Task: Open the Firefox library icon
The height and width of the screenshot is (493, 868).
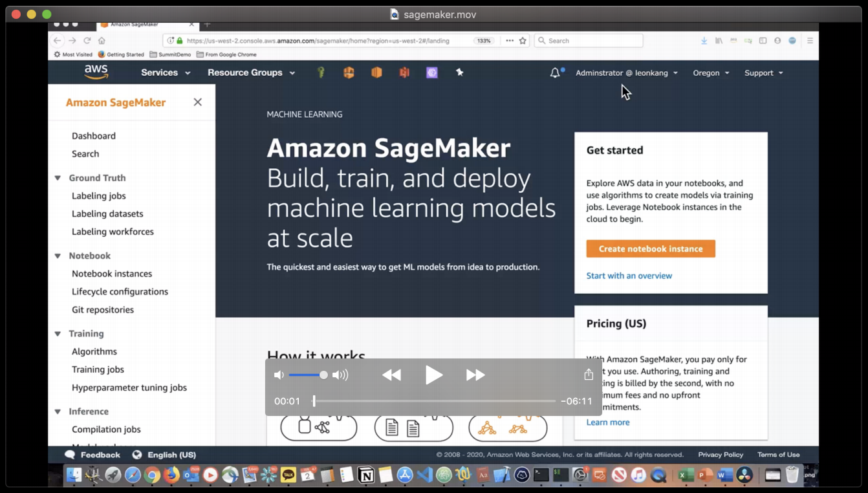Action: tap(719, 40)
